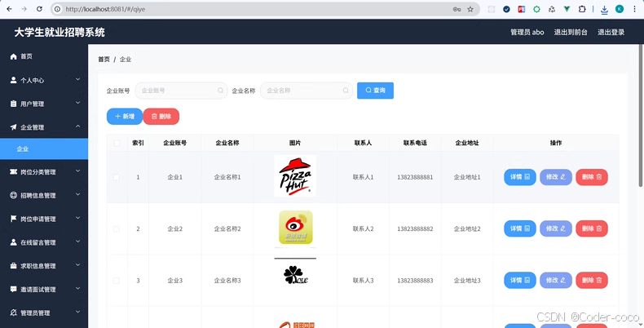Screen dimensions: 644x328
Task: Click the 新增 add button
Action: pos(125,117)
